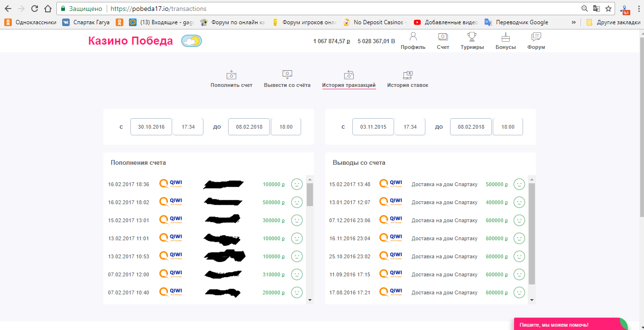Screen dimensions: 644x330
Task: Click the Казино Победа logo link
Action: tap(130, 41)
